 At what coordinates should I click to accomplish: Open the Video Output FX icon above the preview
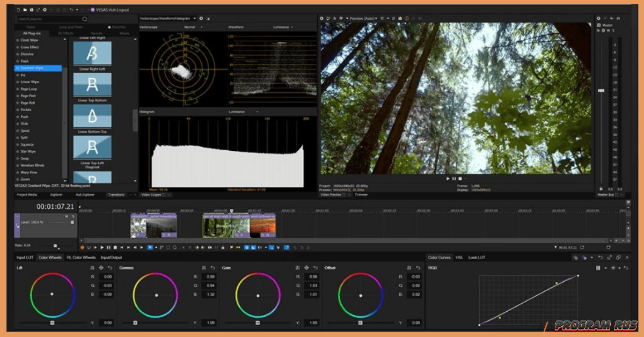pos(335,18)
